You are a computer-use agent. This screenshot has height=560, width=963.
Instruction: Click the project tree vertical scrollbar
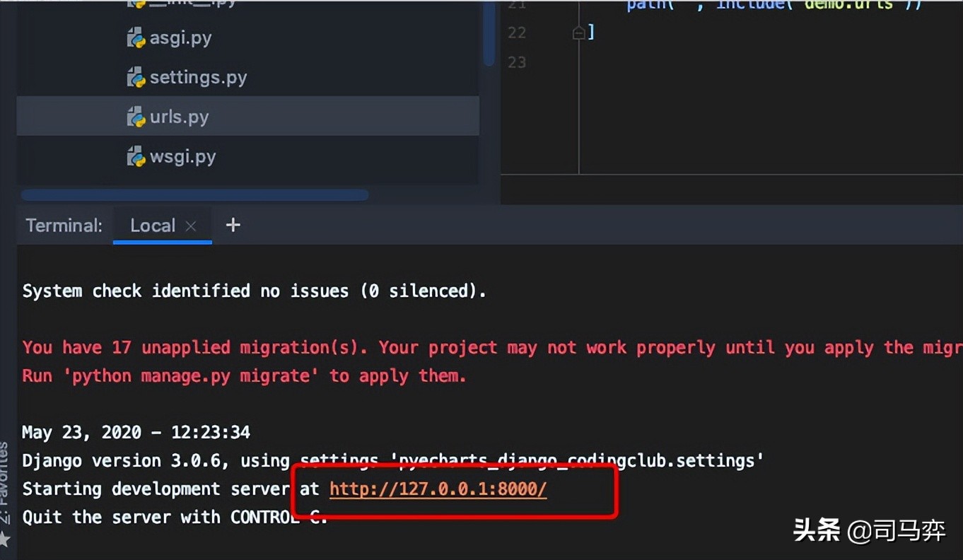(489, 34)
